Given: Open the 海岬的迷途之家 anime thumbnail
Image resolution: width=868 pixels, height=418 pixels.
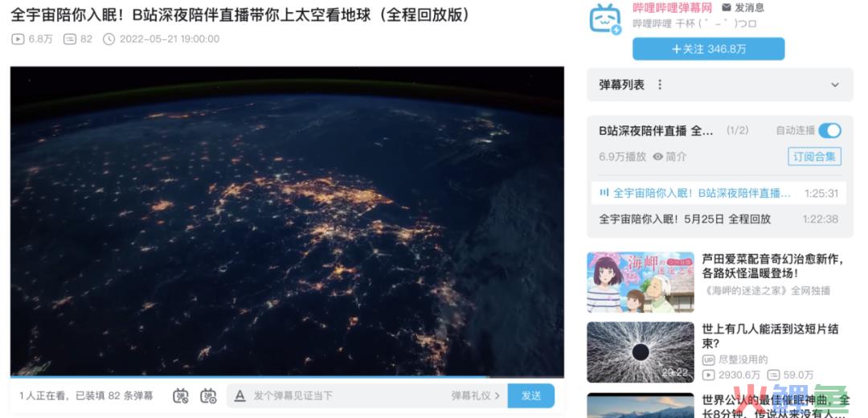Looking at the screenshot, I should tap(641, 283).
